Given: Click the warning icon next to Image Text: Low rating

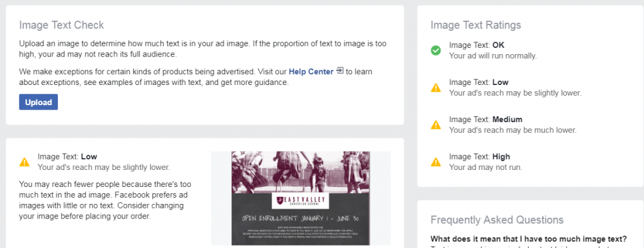Looking at the screenshot, I should point(436,87).
